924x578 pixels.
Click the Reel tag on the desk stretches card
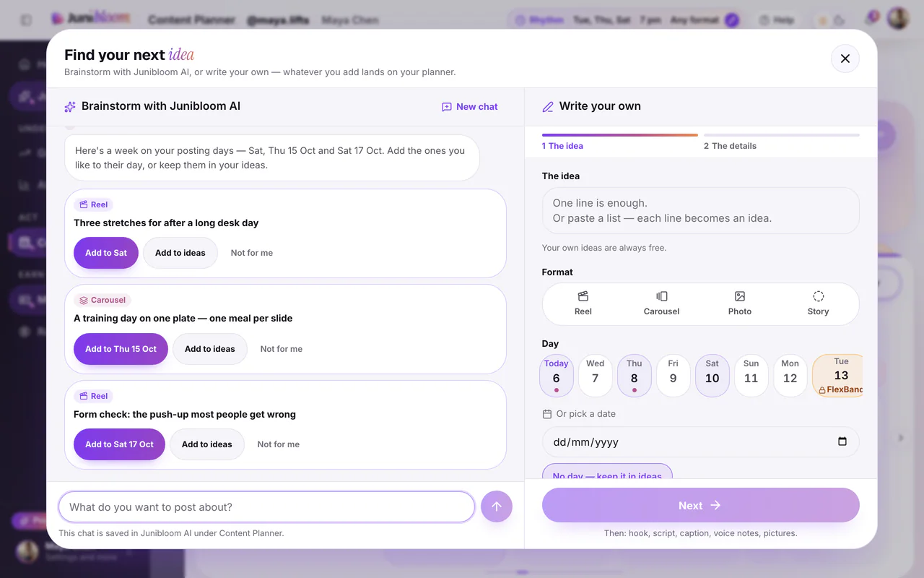tap(93, 204)
